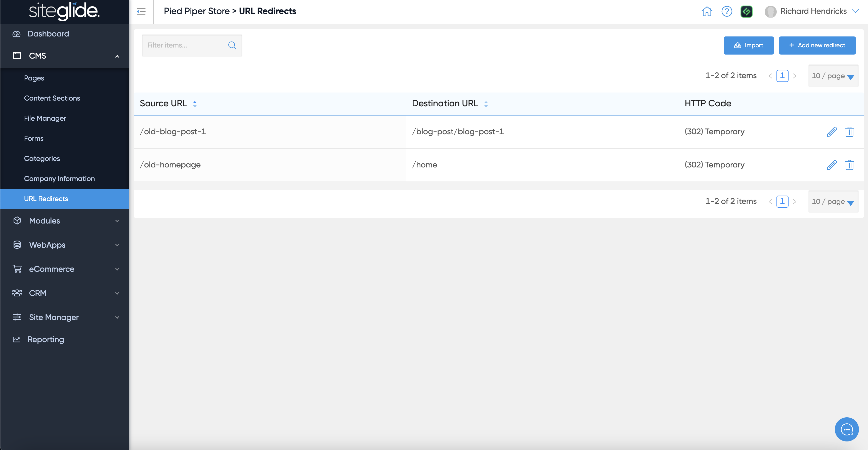The height and width of the screenshot is (450, 868).
Task: Delete the /old-blog-post-1 redirect
Action: pyautogui.click(x=849, y=132)
